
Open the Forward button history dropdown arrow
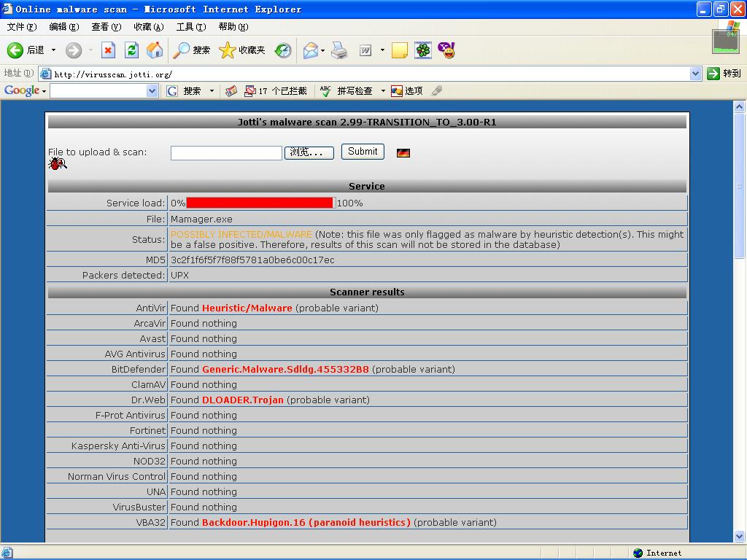pos(90,50)
